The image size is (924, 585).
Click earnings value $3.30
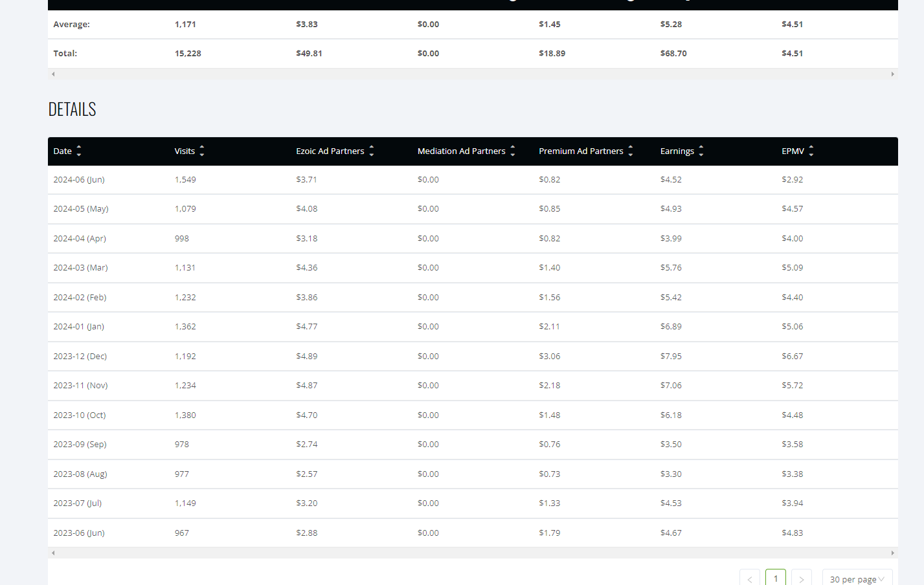click(671, 474)
